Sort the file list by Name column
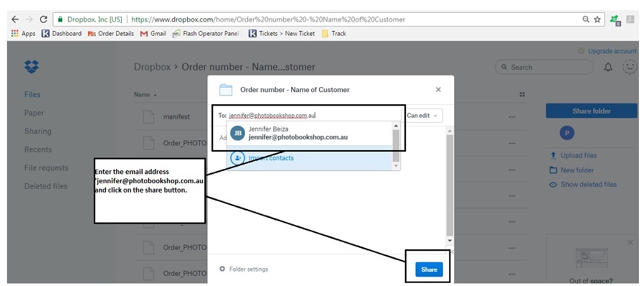The height and width of the screenshot is (286, 644). [x=145, y=95]
